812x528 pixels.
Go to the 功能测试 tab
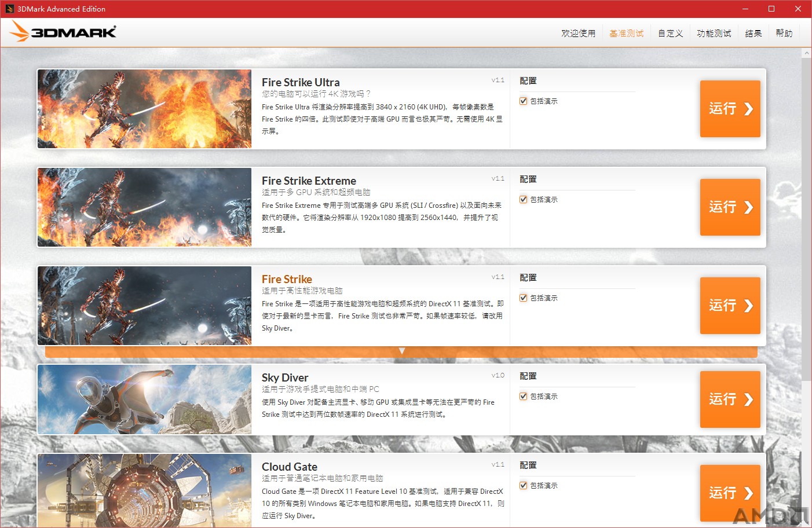click(714, 33)
